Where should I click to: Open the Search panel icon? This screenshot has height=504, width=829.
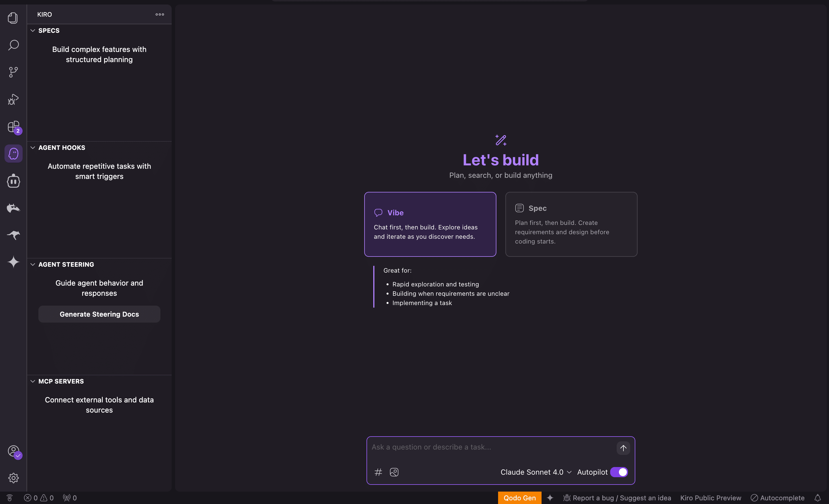[x=13, y=45]
